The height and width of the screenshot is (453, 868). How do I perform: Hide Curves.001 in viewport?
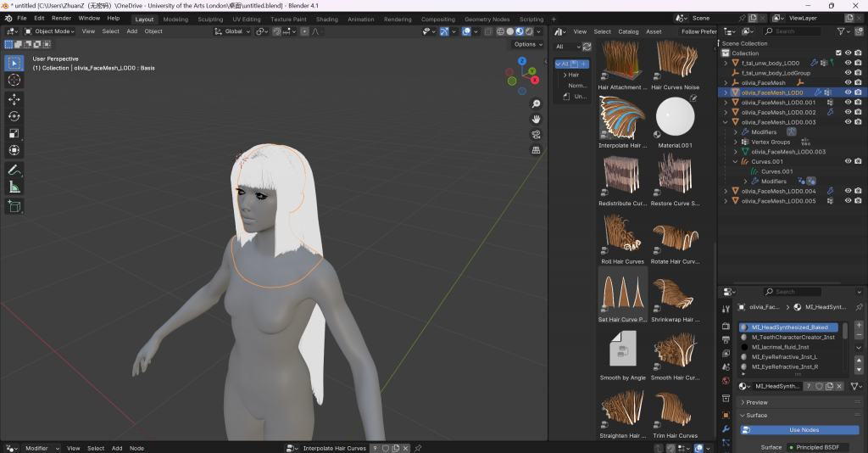coord(848,161)
